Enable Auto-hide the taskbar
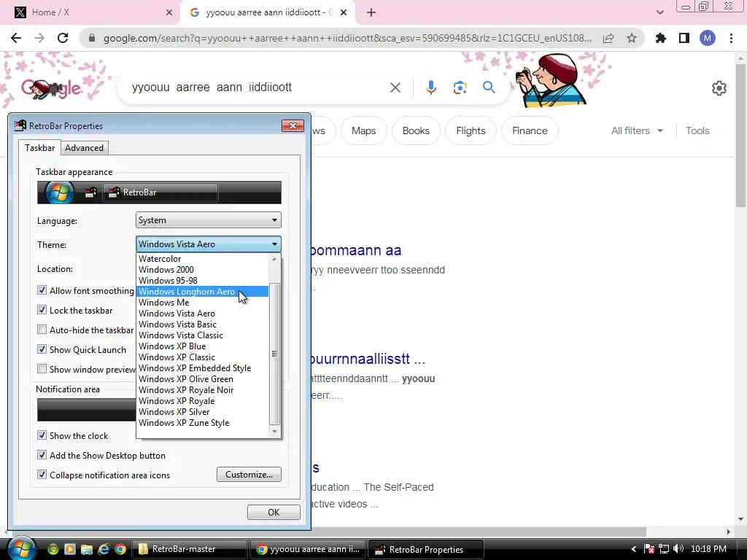The height and width of the screenshot is (560, 747). click(x=42, y=330)
